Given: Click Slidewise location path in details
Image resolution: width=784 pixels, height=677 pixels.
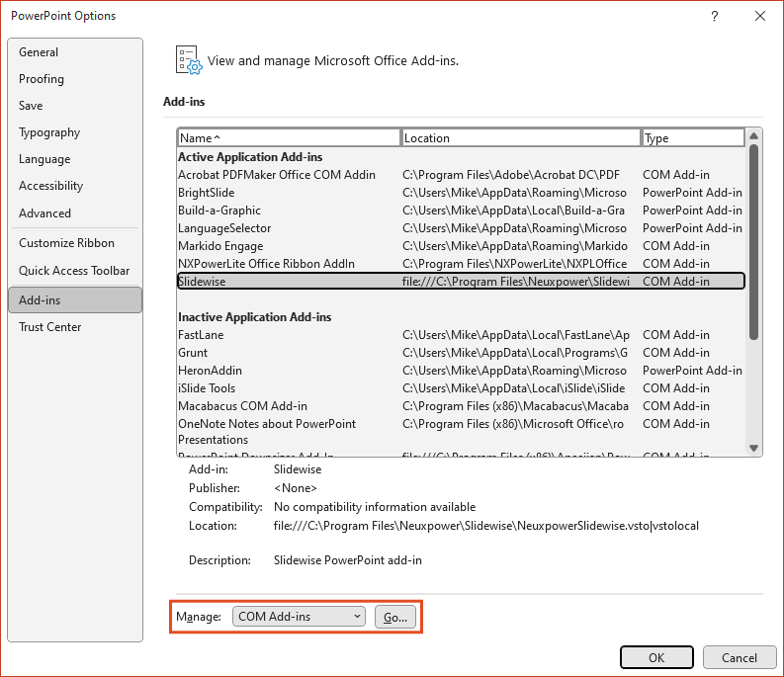Looking at the screenshot, I should click(486, 526).
